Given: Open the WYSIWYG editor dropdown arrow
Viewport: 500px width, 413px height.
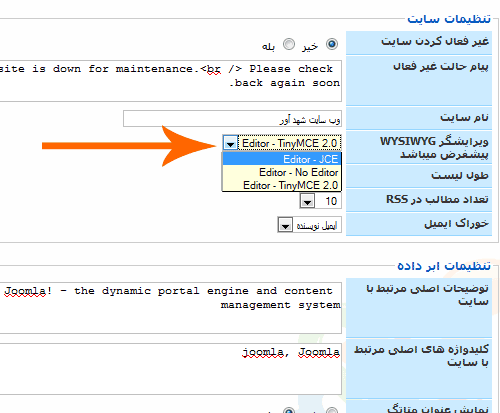Looking at the screenshot, I should click(x=230, y=143).
